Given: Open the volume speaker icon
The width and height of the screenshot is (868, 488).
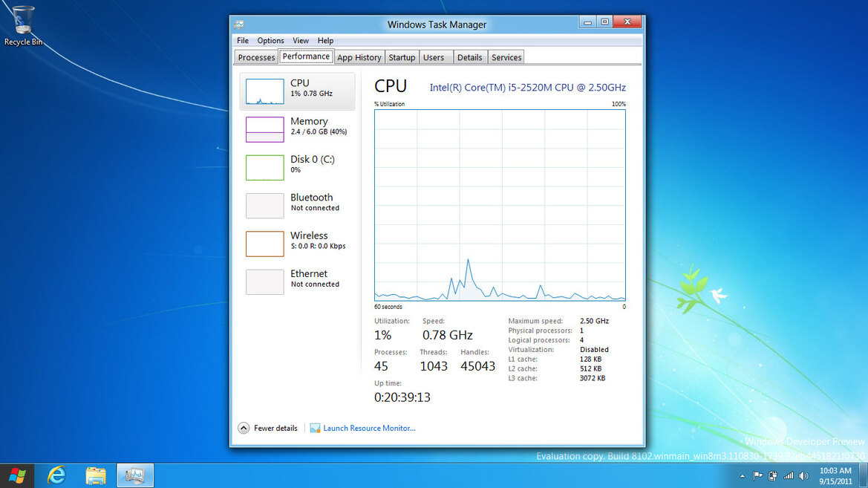Looking at the screenshot, I should 804,476.
